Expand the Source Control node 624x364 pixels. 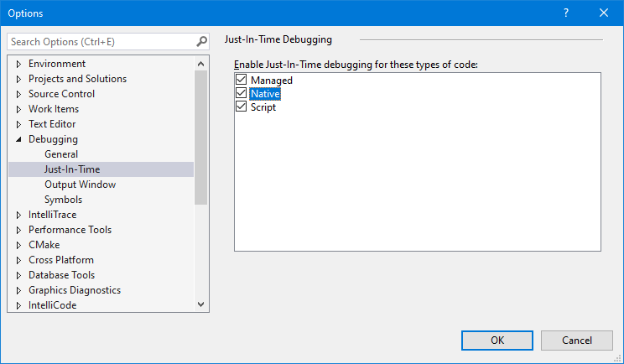point(18,94)
